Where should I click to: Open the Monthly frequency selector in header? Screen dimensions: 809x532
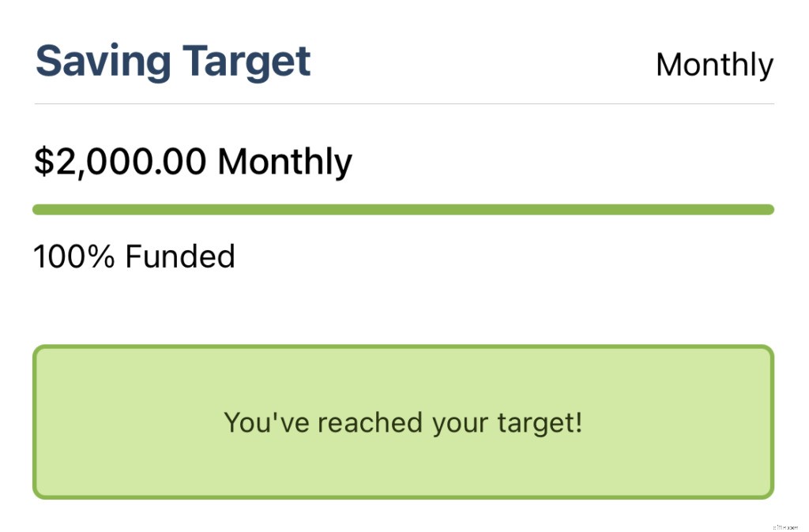[x=714, y=65]
